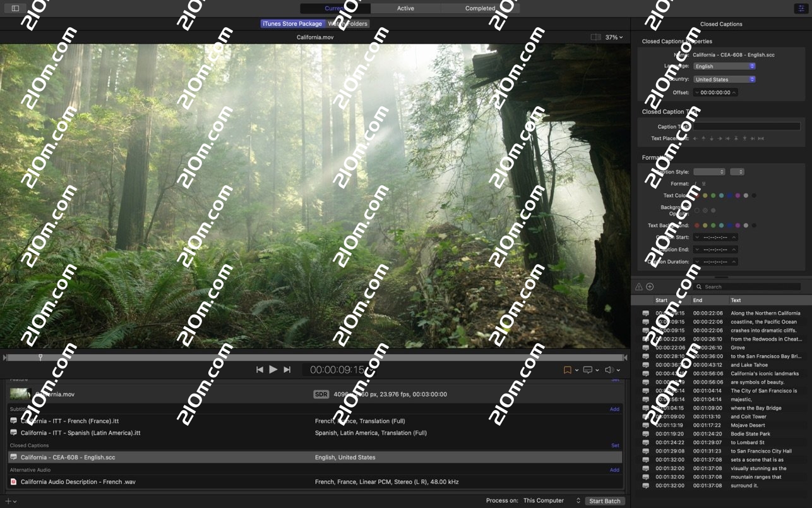Click the caption Search field
Image resolution: width=812 pixels, height=508 pixels.
748,287
